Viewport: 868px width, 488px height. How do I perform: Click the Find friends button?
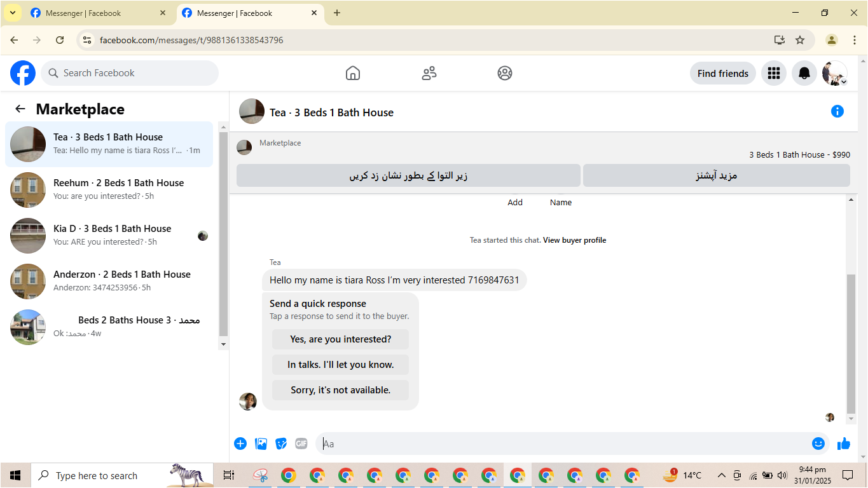tap(723, 73)
